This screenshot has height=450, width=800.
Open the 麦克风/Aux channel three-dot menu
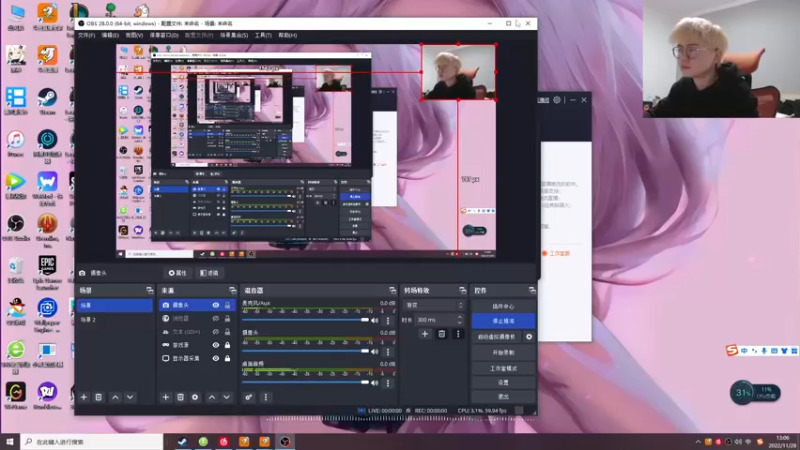388,320
